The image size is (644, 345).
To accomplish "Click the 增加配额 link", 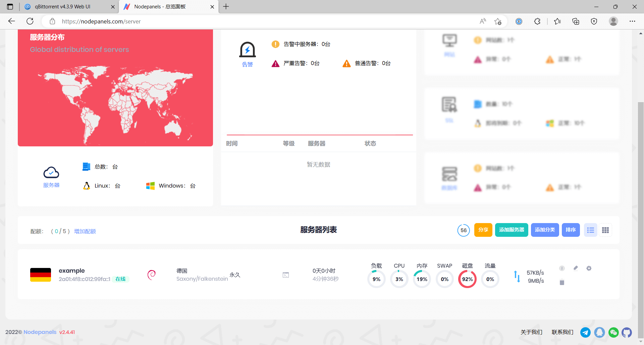I will [85, 231].
